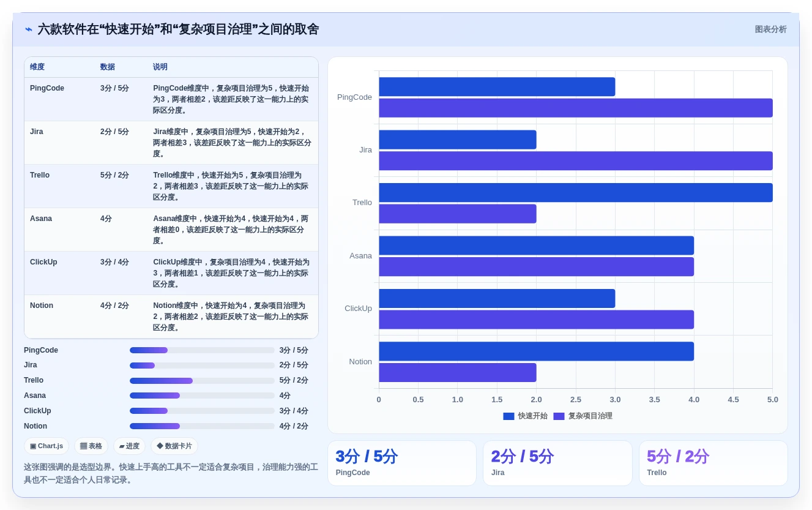This screenshot has width=812, height=510.
Task: Click the Notion table row name
Action: [42, 306]
